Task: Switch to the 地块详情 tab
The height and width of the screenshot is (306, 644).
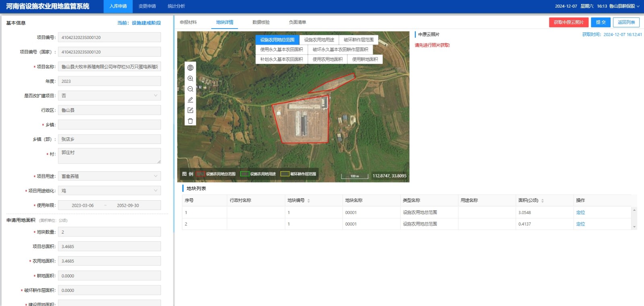Action: [225, 22]
